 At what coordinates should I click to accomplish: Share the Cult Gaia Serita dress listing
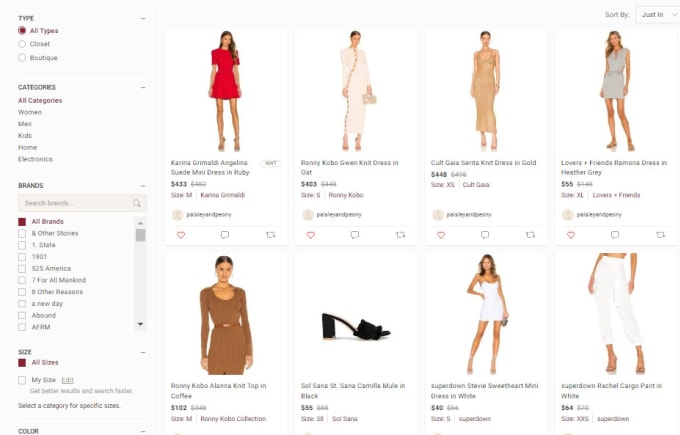tap(530, 235)
